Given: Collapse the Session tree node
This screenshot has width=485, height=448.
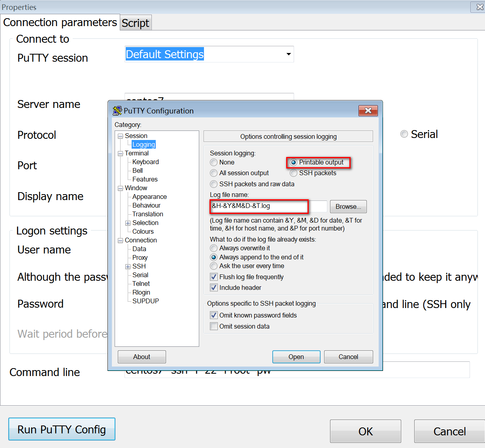Looking at the screenshot, I should [120, 136].
